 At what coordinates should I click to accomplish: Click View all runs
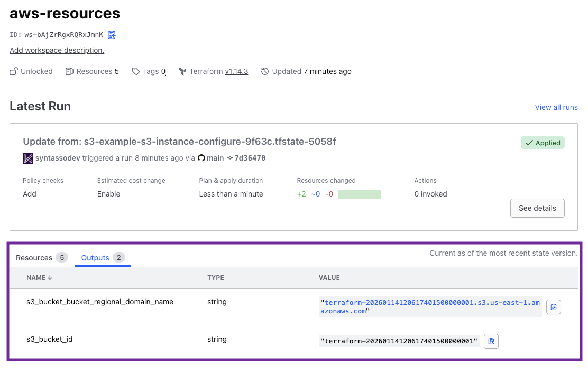556,107
